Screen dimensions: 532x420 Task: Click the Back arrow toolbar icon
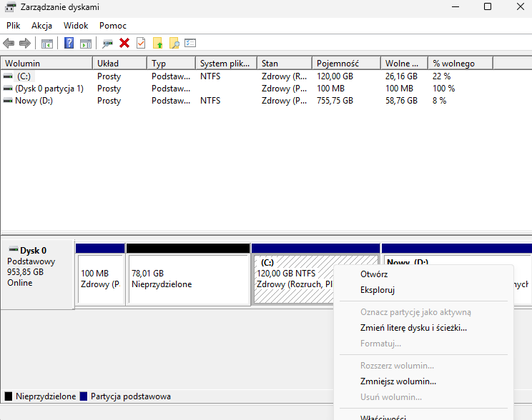tap(9, 44)
